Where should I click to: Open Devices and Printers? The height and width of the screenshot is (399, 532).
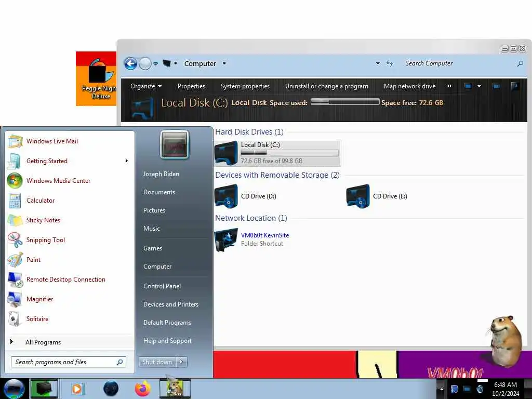pos(170,304)
